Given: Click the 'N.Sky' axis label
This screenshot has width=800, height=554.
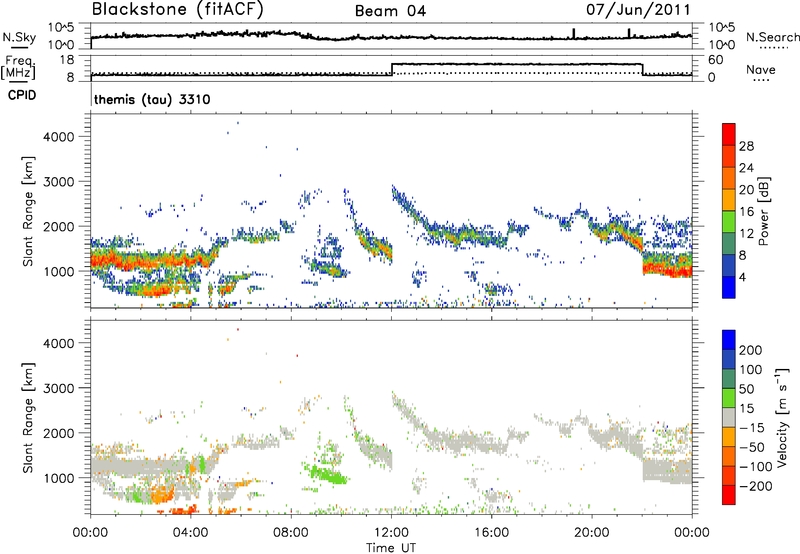Looking at the screenshot, I should pos(19,37).
